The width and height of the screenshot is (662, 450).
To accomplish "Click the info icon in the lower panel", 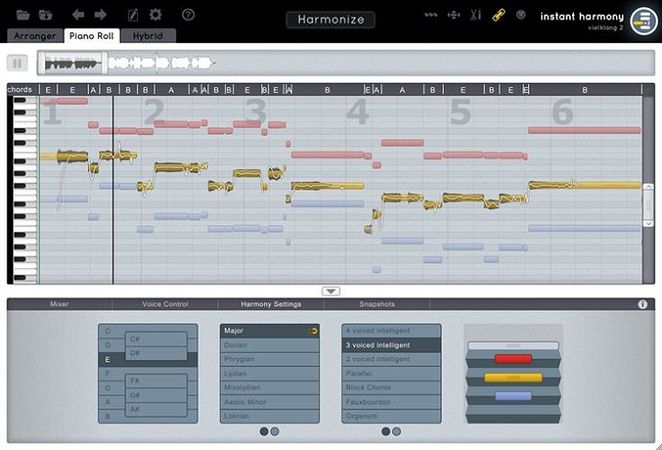I will click(642, 304).
